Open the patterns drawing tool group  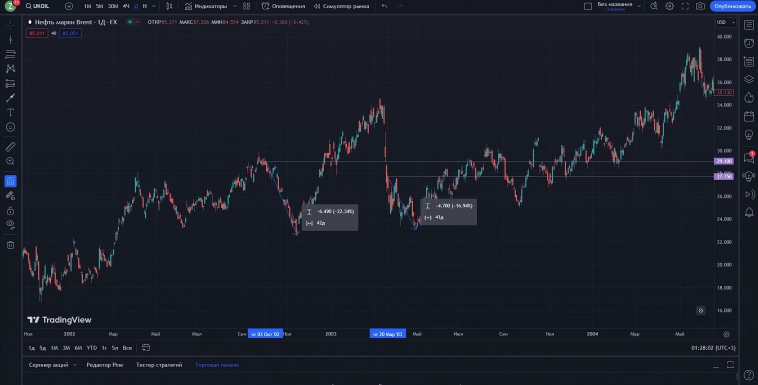[10, 69]
